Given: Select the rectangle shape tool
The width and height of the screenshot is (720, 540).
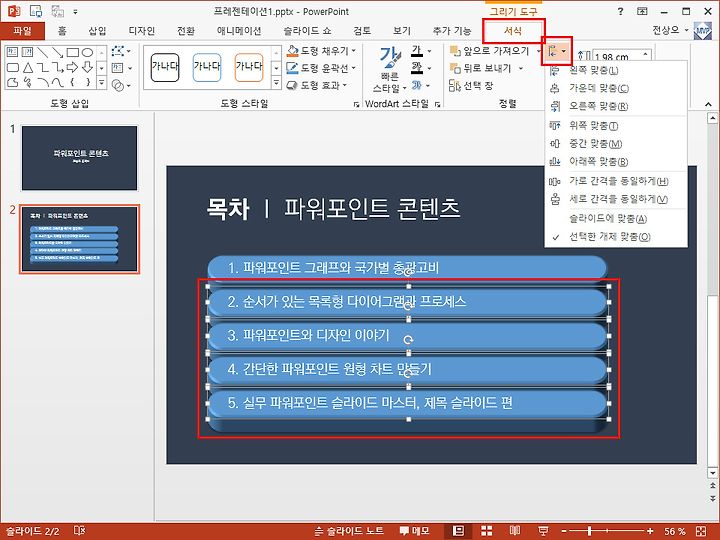Looking at the screenshot, I should pos(73,52).
